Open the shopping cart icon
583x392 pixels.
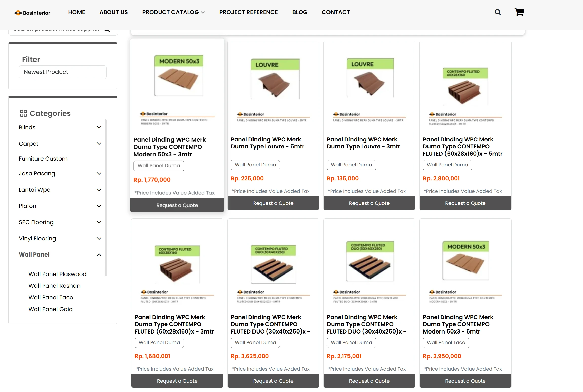click(519, 12)
